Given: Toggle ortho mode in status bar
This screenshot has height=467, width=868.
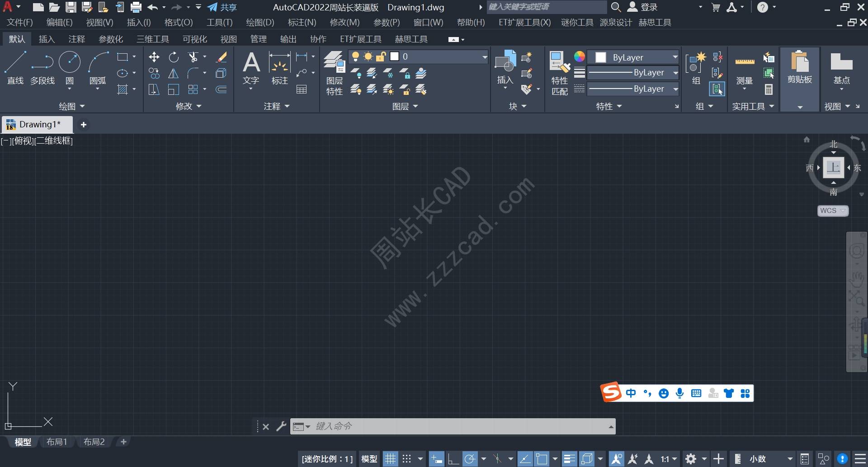Looking at the screenshot, I should pyautogui.click(x=453, y=459).
